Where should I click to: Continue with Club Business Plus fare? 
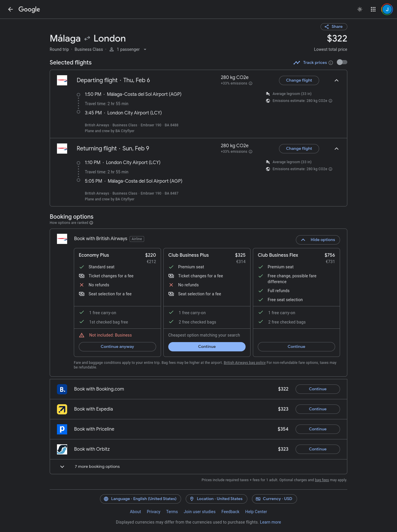point(207,347)
